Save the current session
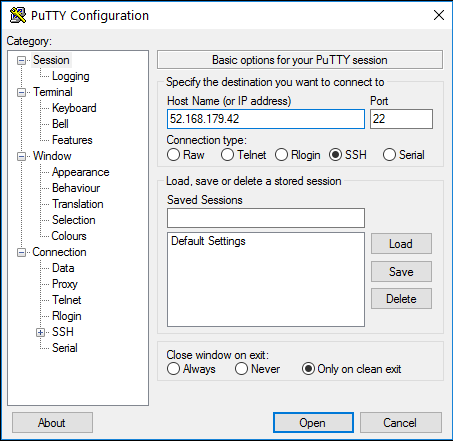 click(401, 272)
